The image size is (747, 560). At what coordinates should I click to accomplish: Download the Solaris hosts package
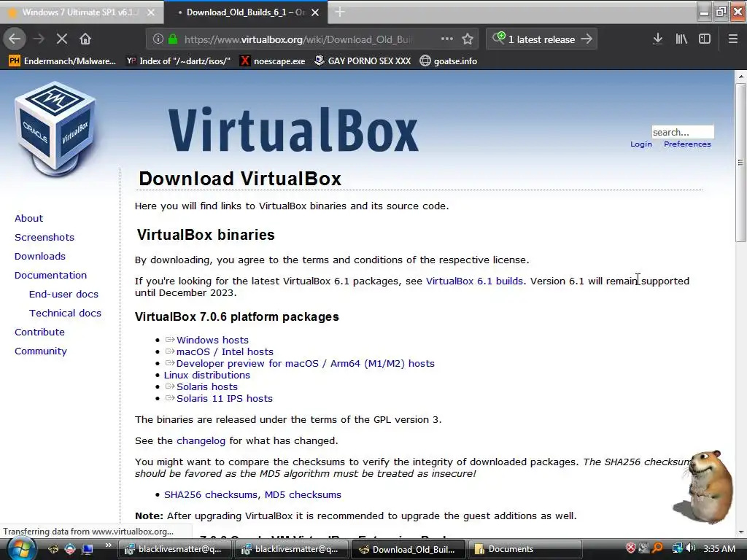pos(206,386)
